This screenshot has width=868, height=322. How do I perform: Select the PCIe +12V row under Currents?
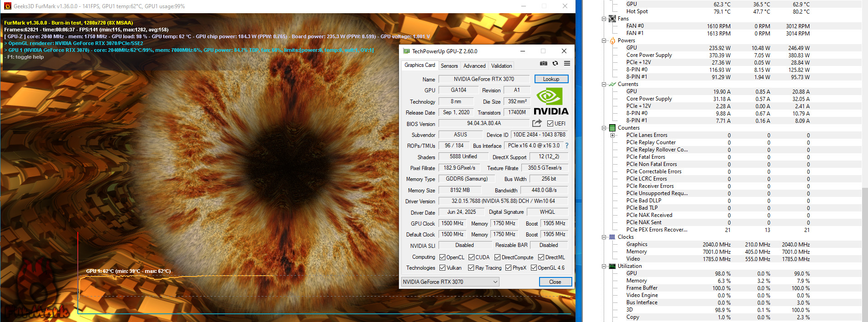click(732, 106)
